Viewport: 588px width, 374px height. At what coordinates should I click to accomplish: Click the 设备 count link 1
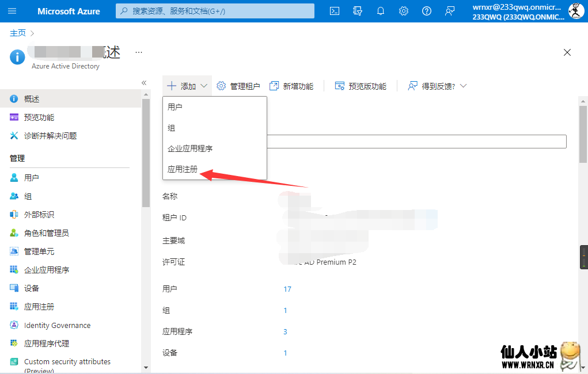click(x=285, y=353)
